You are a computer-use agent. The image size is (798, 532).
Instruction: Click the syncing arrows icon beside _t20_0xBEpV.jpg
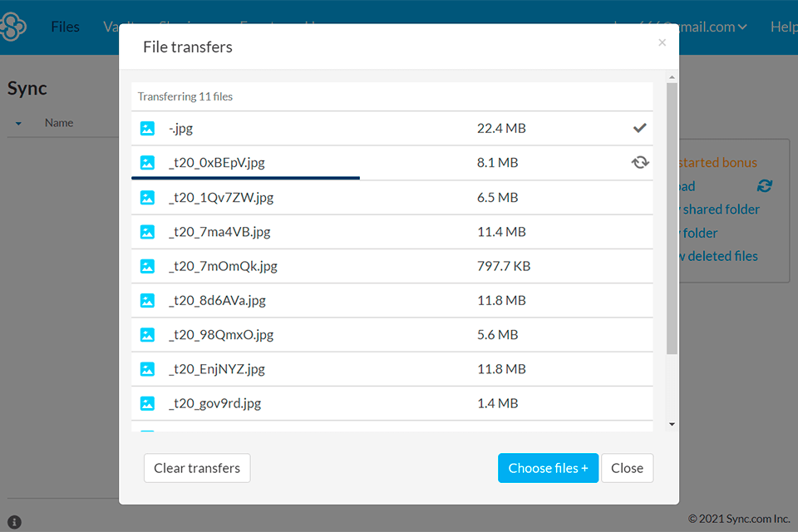click(640, 162)
